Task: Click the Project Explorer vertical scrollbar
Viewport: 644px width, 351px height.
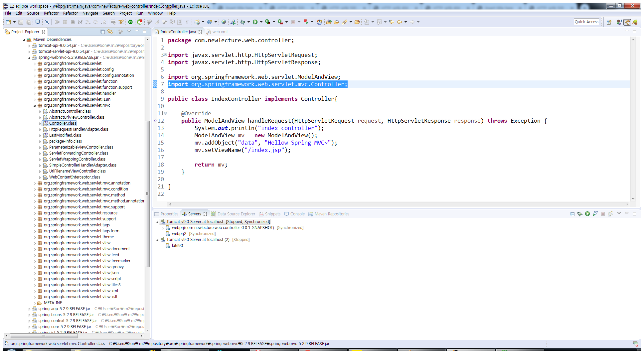Action: click(147, 194)
